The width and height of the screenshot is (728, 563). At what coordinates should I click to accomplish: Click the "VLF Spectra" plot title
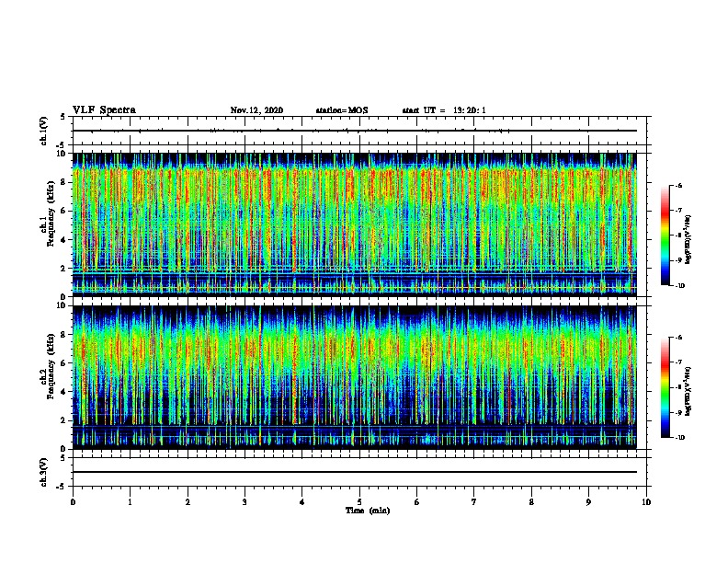click(x=104, y=110)
